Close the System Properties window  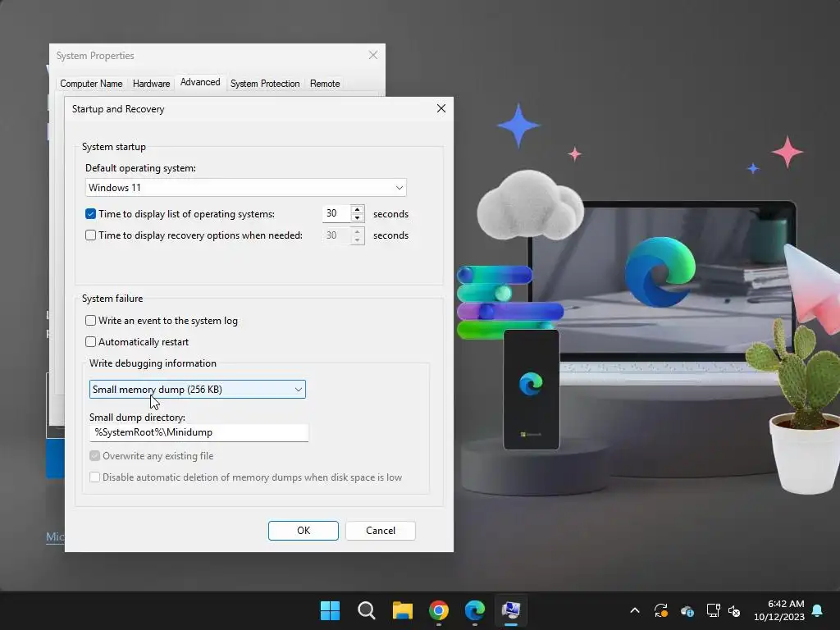pos(373,55)
